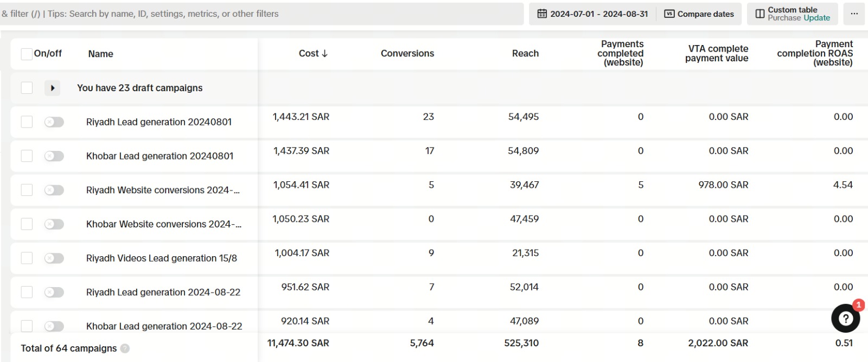
Task: Enable the Khobar Lead generation 20240801 switch
Action: click(54, 156)
